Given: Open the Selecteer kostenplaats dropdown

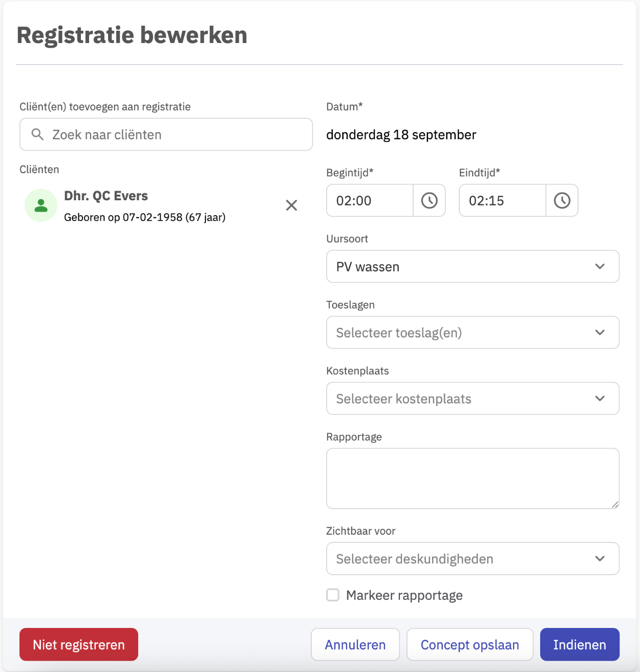Looking at the screenshot, I should point(473,398).
